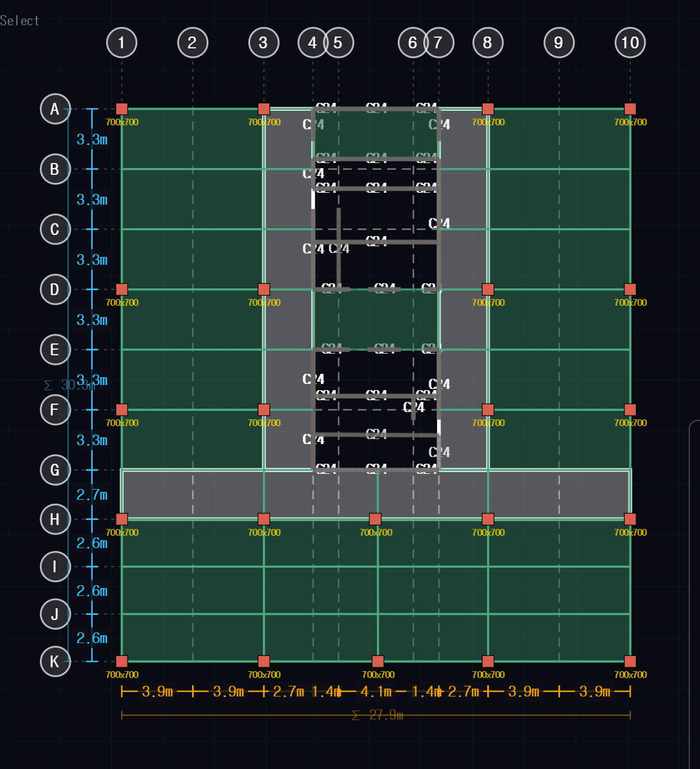Image resolution: width=700 pixels, height=769 pixels.
Task: Choose the column at grid F-8
Action: (488, 410)
